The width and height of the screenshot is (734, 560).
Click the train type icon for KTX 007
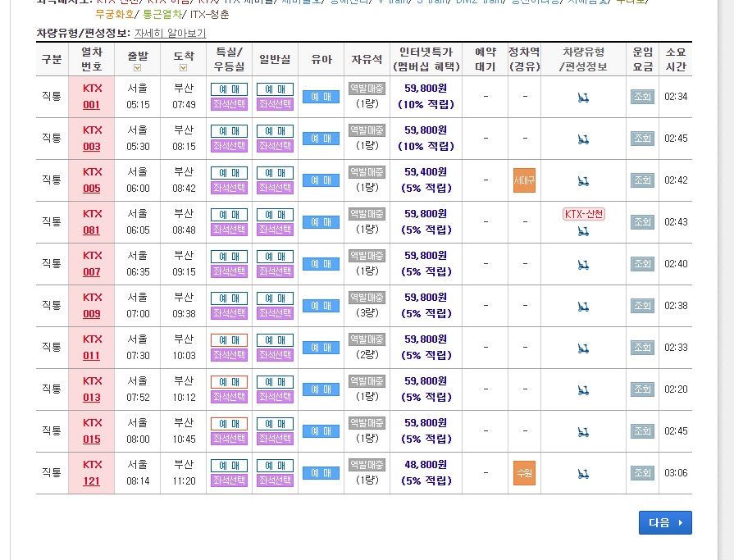tap(583, 263)
